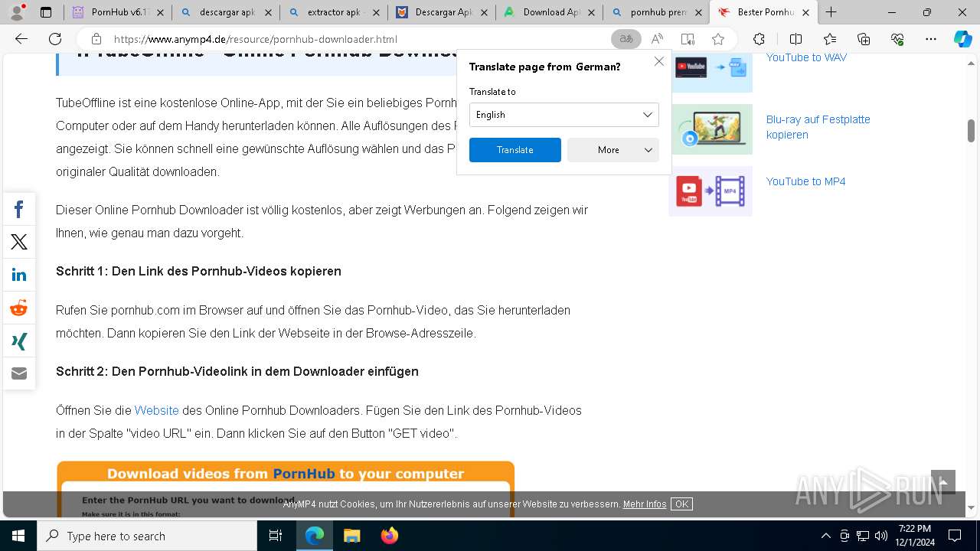Click the address bar URL field
Image resolution: width=980 pixels, height=551 pixels.
click(360, 39)
